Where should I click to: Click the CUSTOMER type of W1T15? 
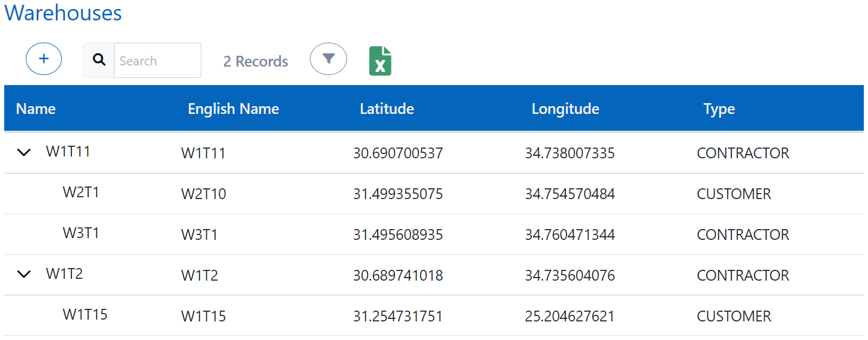(x=734, y=316)
